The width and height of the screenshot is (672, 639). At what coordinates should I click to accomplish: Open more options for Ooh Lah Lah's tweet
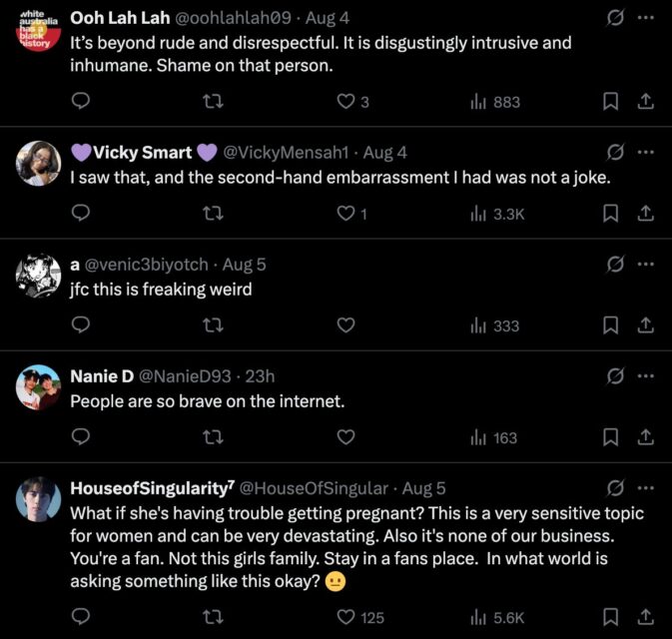(x=645, y=18)
